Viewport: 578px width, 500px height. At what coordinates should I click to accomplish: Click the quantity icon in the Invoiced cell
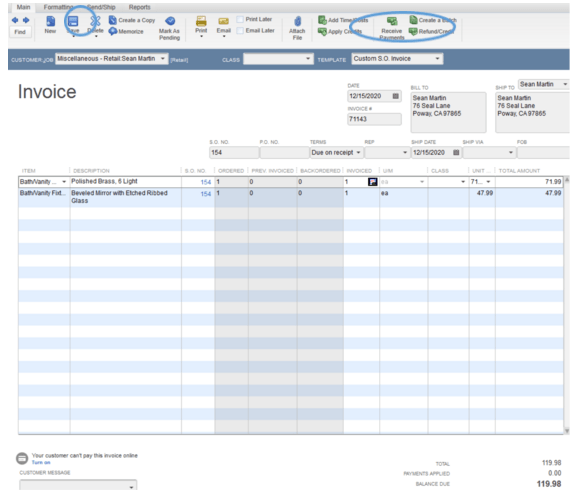click(373, 181)
